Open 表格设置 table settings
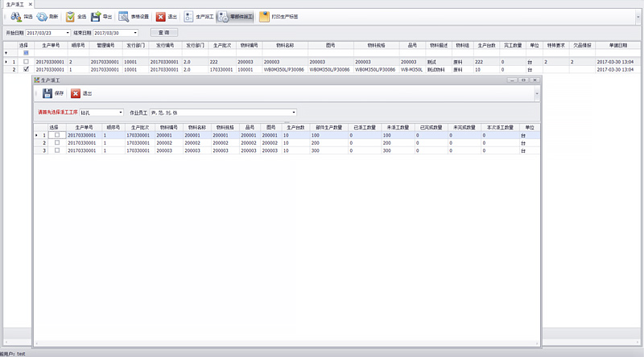The height and width of the screenshot is (357, 644). point(123,16)
